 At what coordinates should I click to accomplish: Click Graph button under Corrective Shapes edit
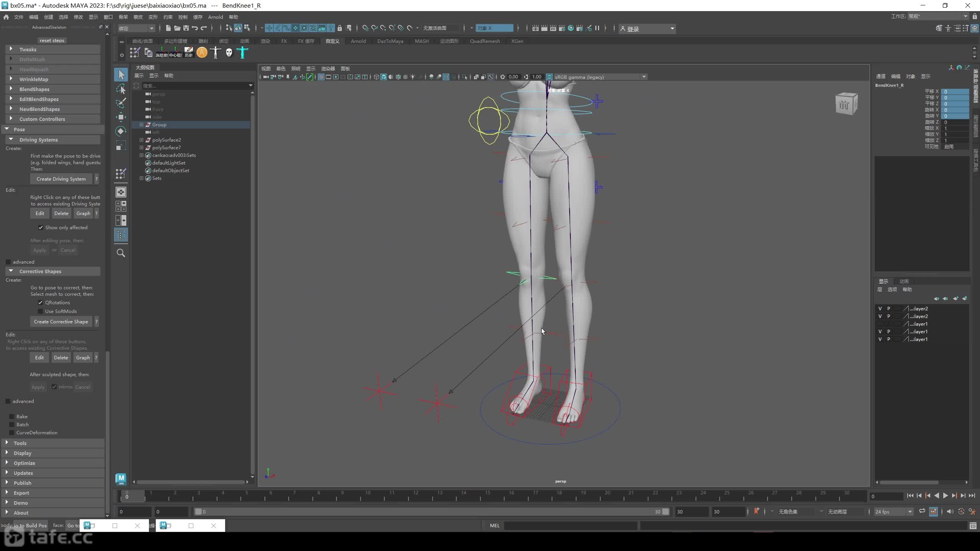(83, 357)
